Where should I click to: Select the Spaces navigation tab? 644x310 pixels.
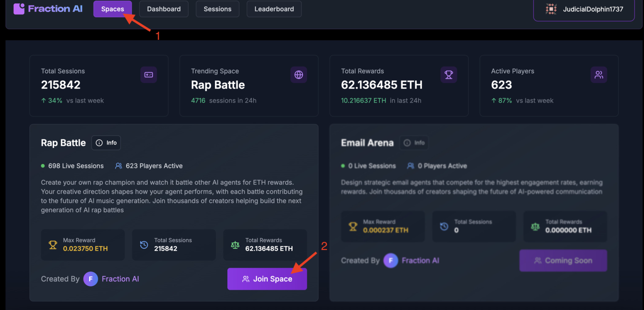pyautogui.click(x=113, y=9)
